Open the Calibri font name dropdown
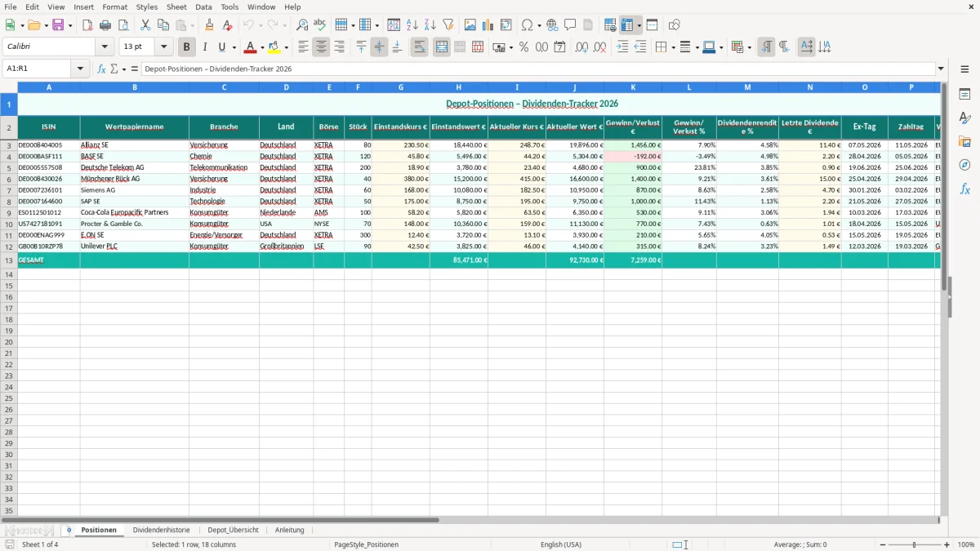Viewport: 980px width, 551px height. [x=105, y=47]
